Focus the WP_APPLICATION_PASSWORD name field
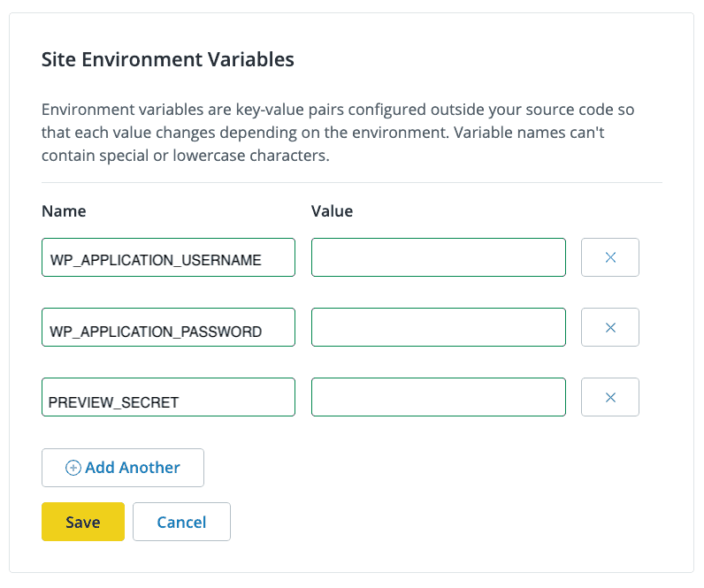704x588 pixels. 168,327
